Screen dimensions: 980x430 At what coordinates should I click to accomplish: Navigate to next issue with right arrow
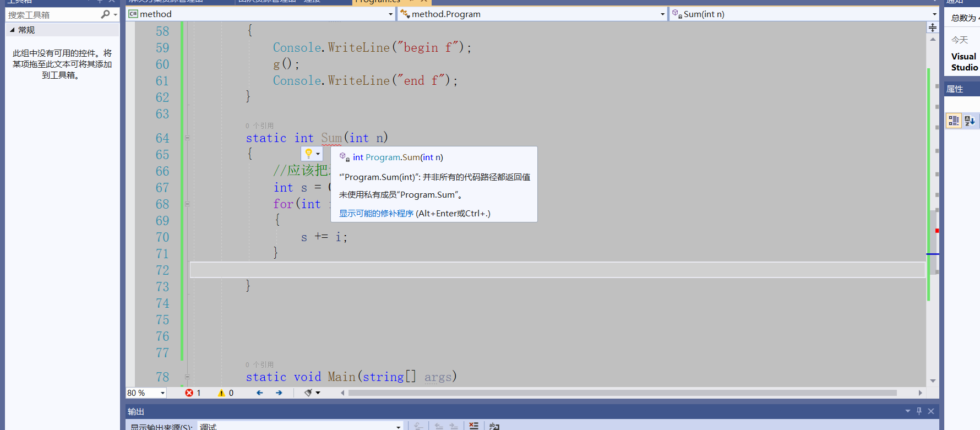(x=279, y=393)
